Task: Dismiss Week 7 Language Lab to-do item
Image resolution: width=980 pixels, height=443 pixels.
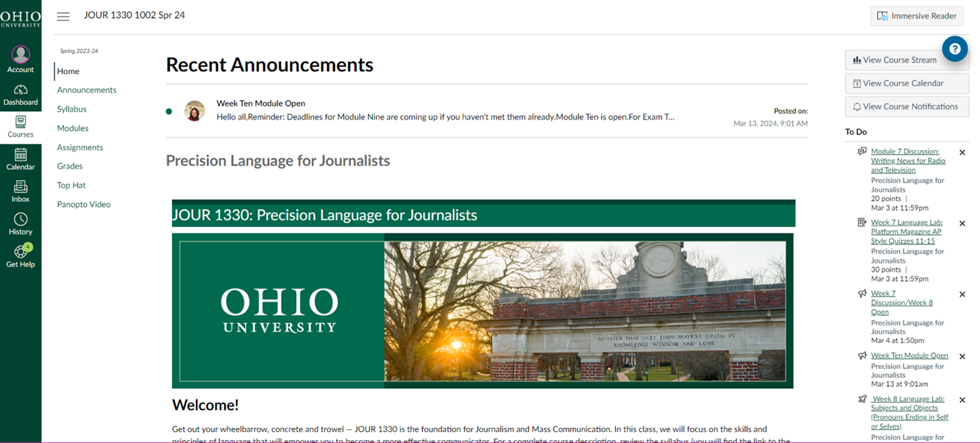Action: click(x=962, y=224)
